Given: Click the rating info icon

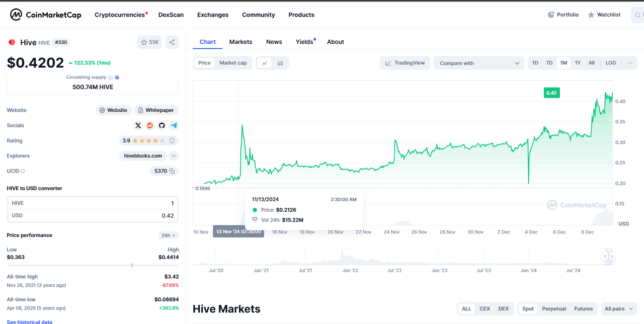Looking at the screenshot, I should pyautogui.click(x=172, y=141).
